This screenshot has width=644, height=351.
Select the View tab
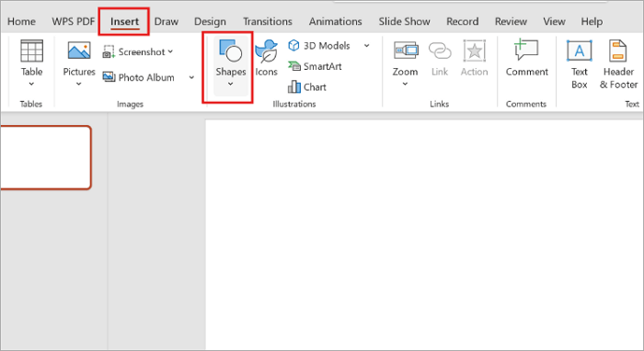[x=554, y=21]
